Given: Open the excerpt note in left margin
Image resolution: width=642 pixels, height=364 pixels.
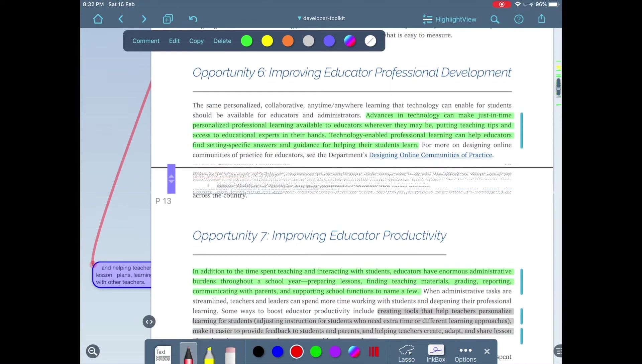Looking at the screenshot, I should pos(122,275).
